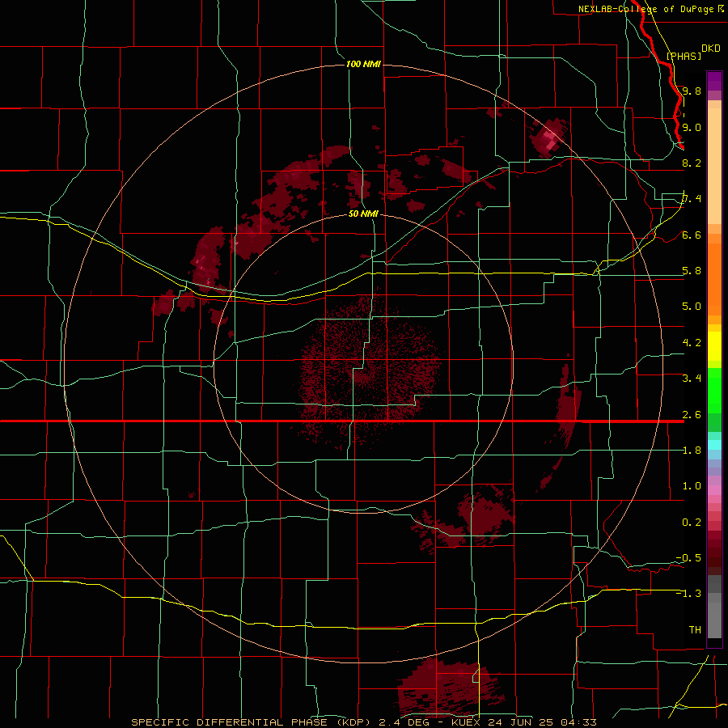Click the 3.4 value on the color scale
The width and height of the screenshot is (728, 728).
(x=692, y=379)
